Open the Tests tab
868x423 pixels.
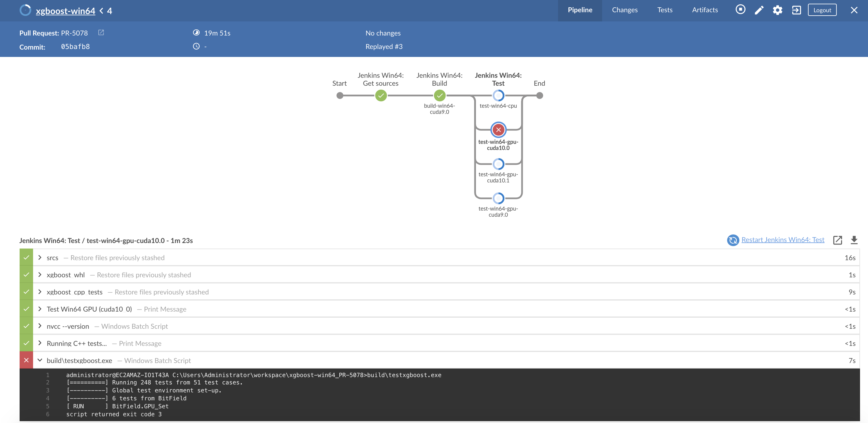click(665, 10)
